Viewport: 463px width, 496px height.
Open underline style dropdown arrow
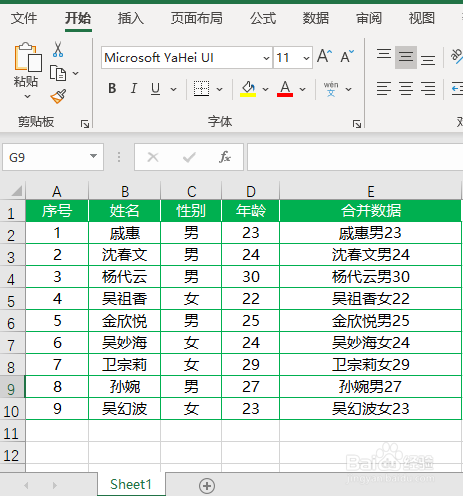173,89
